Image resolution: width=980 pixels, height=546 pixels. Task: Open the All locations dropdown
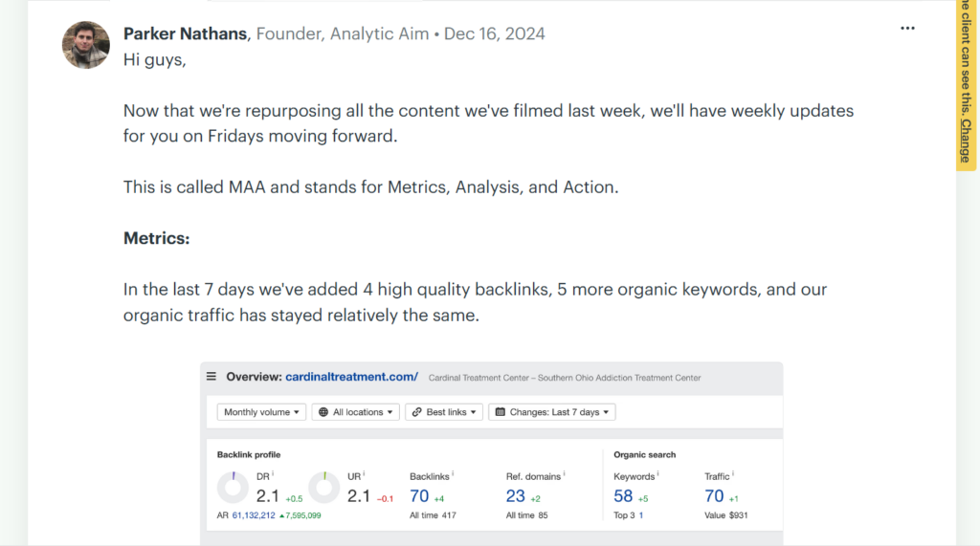[x=356, y=412]
